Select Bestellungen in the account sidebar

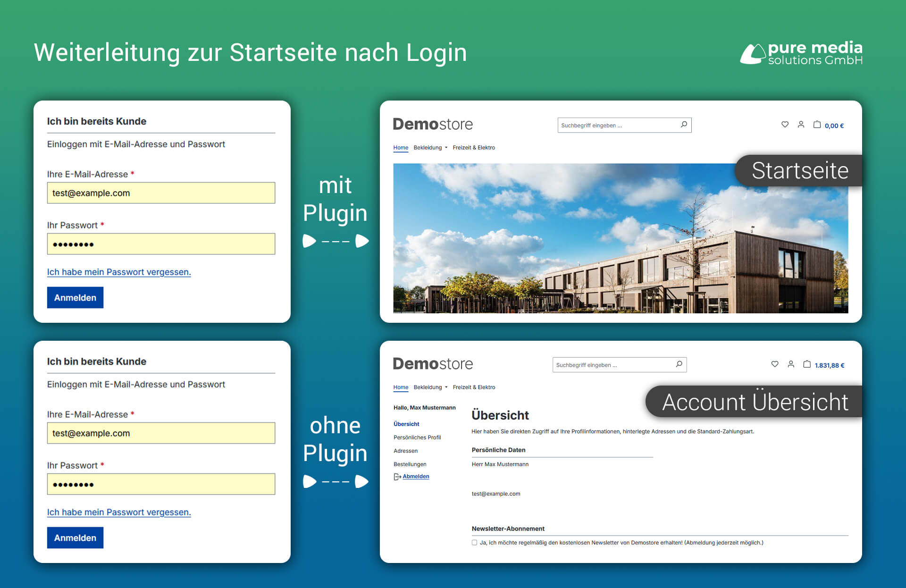click(410, 464)
